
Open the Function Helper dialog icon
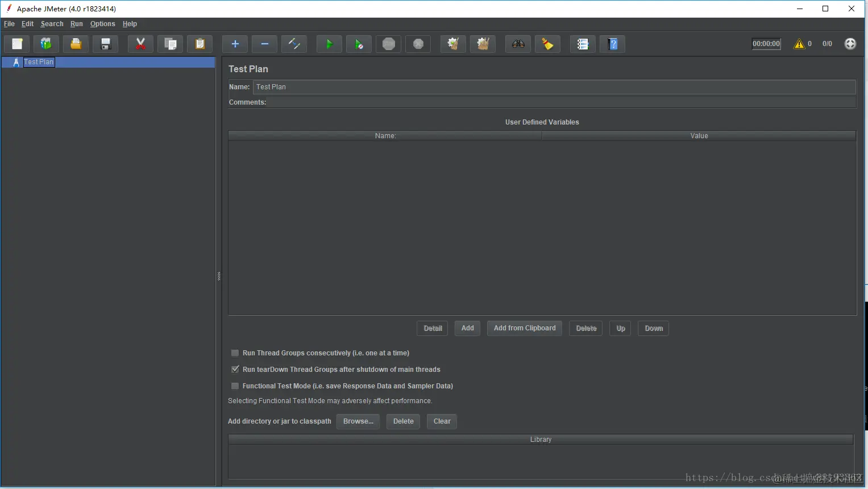pyautogui.click(x=583, y=44)
